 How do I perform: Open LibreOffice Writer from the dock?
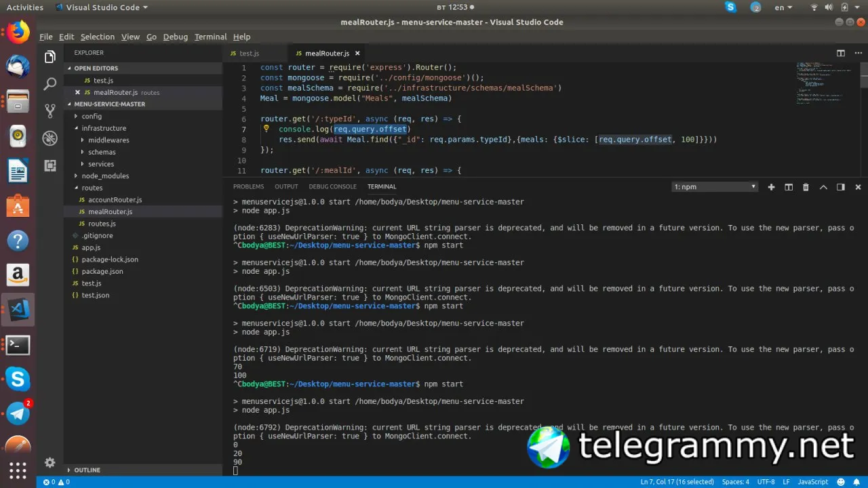[x=18, y=171]
